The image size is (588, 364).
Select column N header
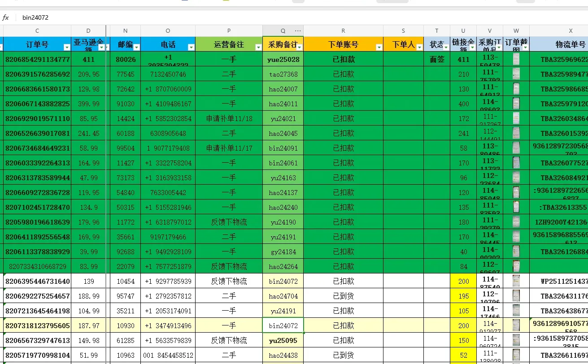125,30
